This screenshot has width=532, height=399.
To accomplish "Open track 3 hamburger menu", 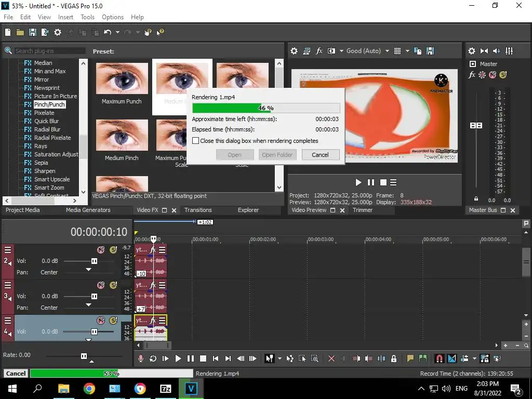I will point(8,285).
